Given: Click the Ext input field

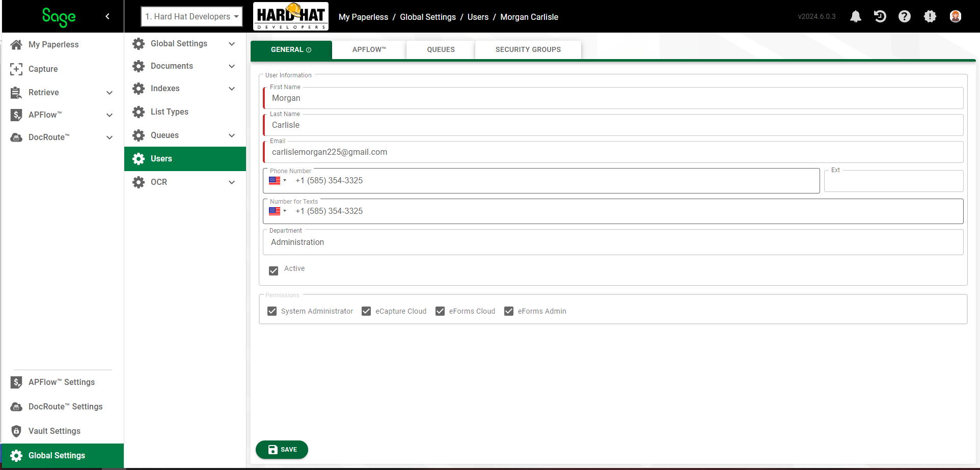Looking at the screenshot, I should 894,181.
